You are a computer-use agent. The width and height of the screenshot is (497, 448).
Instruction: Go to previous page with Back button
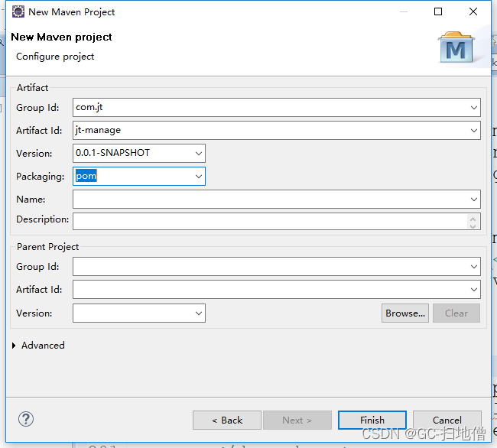(227, 420)
